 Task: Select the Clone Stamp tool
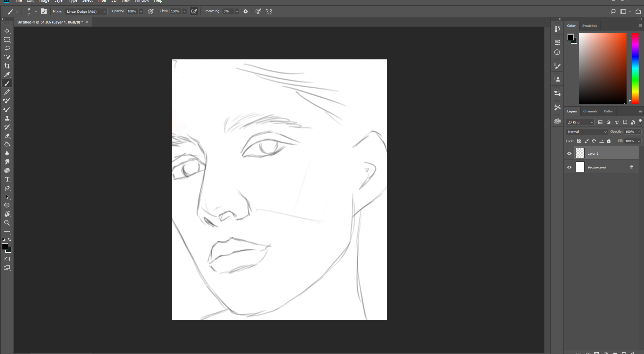tap(7, 118)
